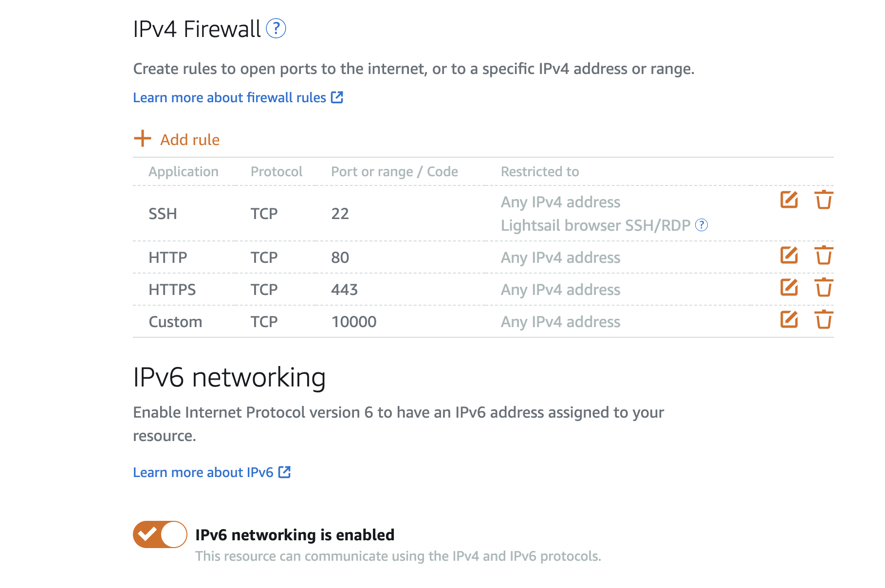Disable the IPv6 networking toggle
The width and height of the screenshot is (885, 588).
pos(160,534)
